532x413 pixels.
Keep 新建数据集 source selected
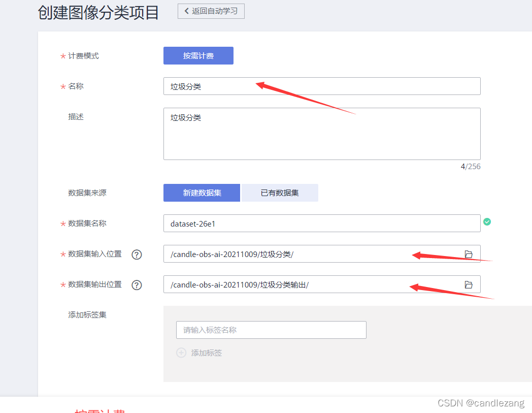[x=201, y=193]
